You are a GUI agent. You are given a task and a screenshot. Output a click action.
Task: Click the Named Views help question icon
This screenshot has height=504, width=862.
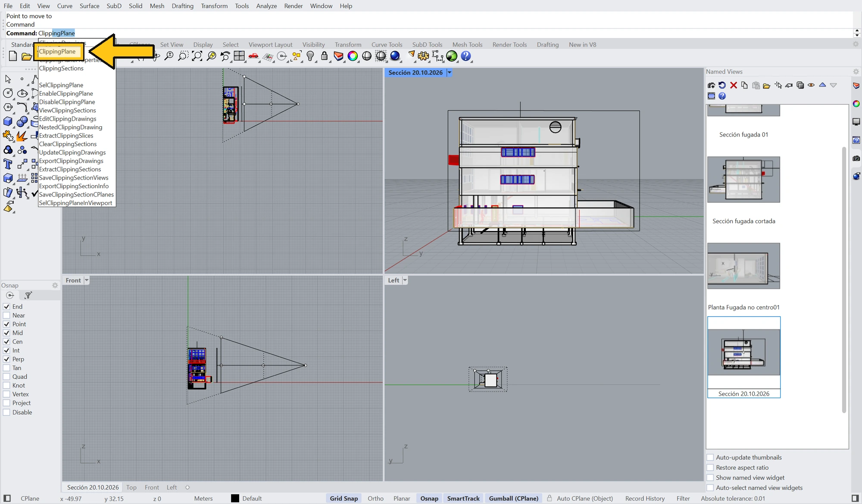point(722,96)
